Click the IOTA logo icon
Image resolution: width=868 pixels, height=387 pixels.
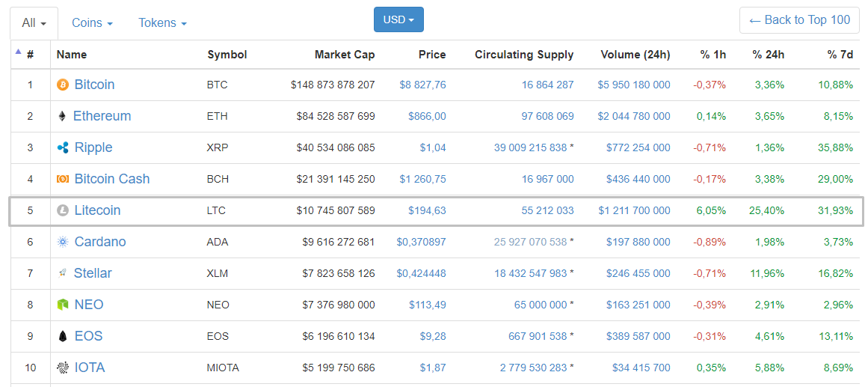[63, 368]
